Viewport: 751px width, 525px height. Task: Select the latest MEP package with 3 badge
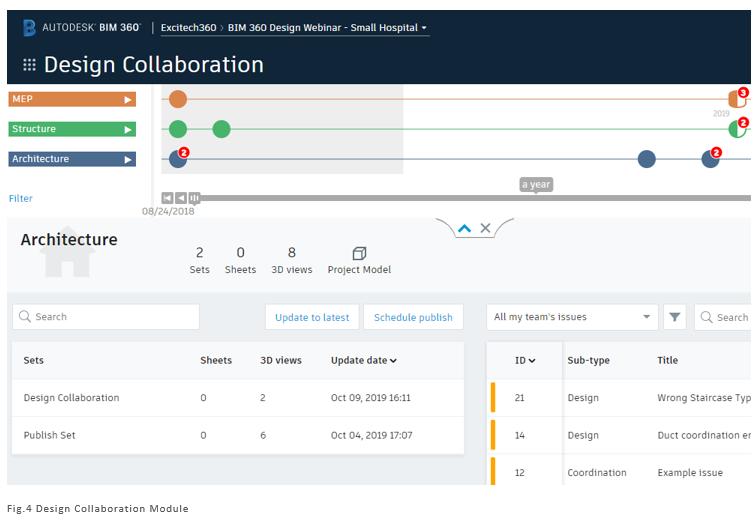[x=737, y=99]
